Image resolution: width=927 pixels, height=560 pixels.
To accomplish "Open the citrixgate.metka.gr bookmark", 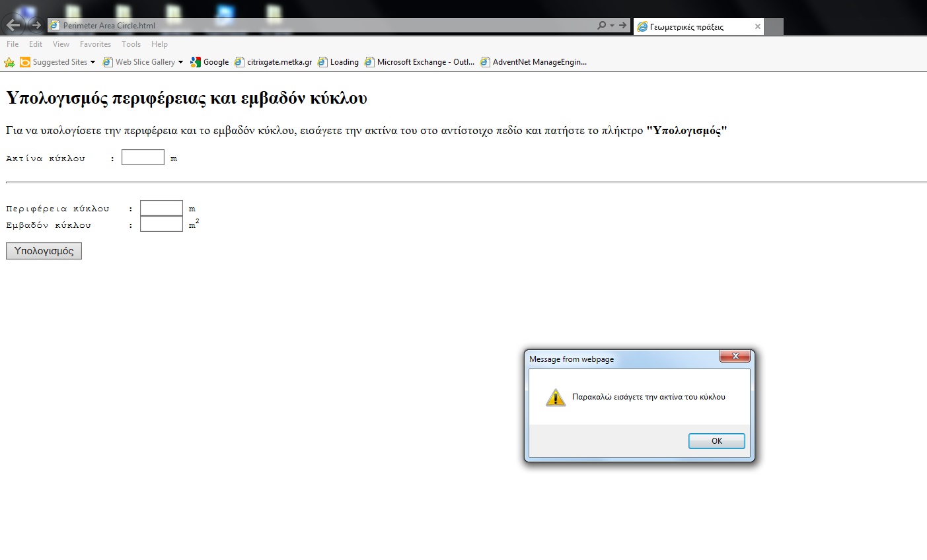I will [274, 62].
